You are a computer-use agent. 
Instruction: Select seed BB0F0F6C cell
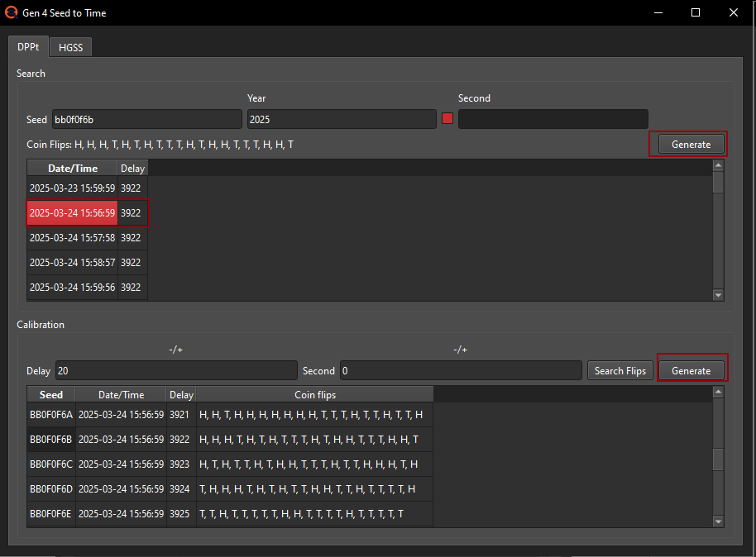pos(51,464)
